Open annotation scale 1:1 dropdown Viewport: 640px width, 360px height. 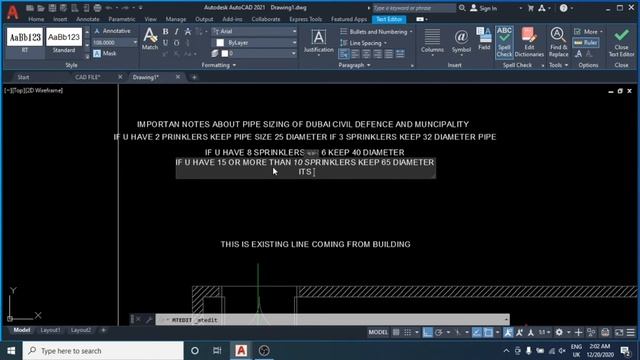544,333
